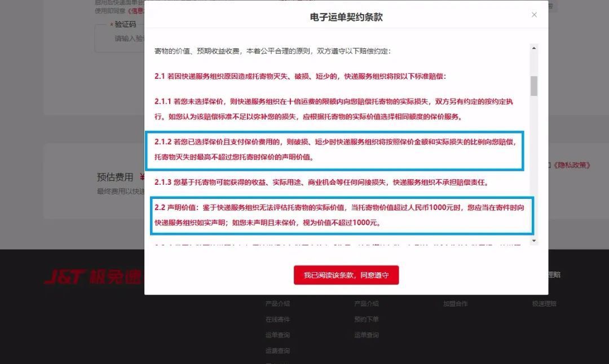Image resolution: width=609 pixels, height=364 pixels.
Task: Open 运单查询 in the first footer column
Action: [x=279, y=335]
